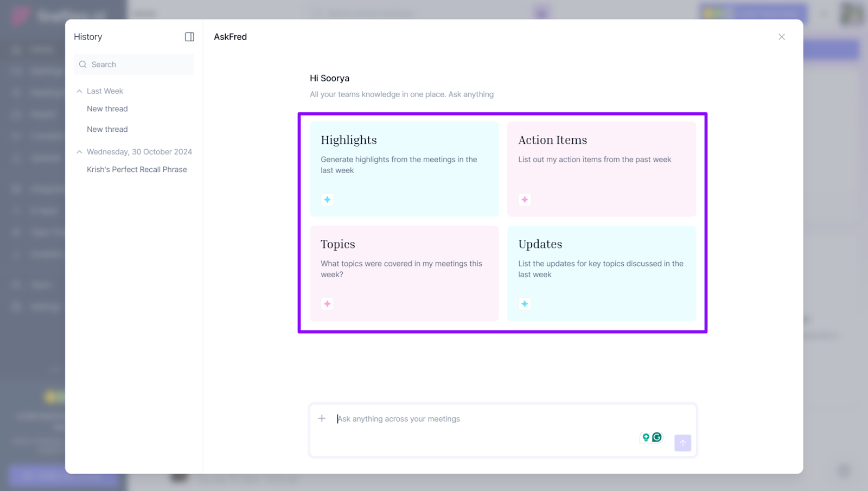
Task: Click the teal lightbulb suggestion icon
Action: click(x=646, y=437)
